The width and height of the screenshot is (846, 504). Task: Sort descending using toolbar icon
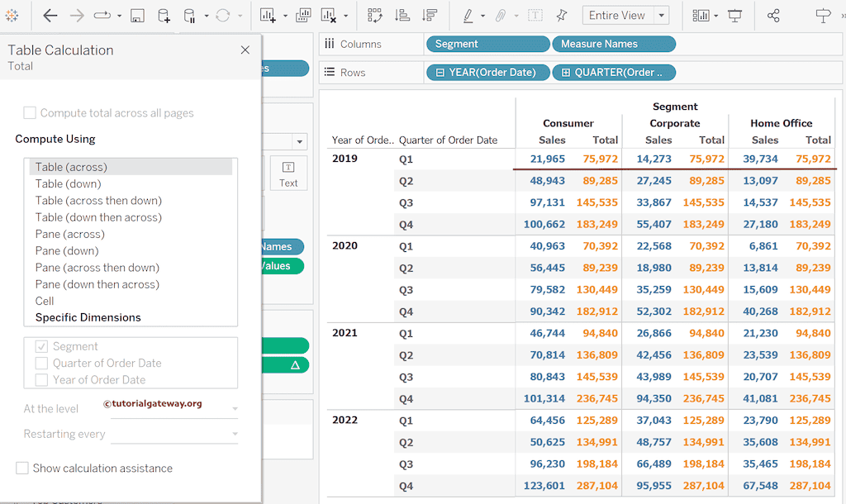[x=430, y=16]
